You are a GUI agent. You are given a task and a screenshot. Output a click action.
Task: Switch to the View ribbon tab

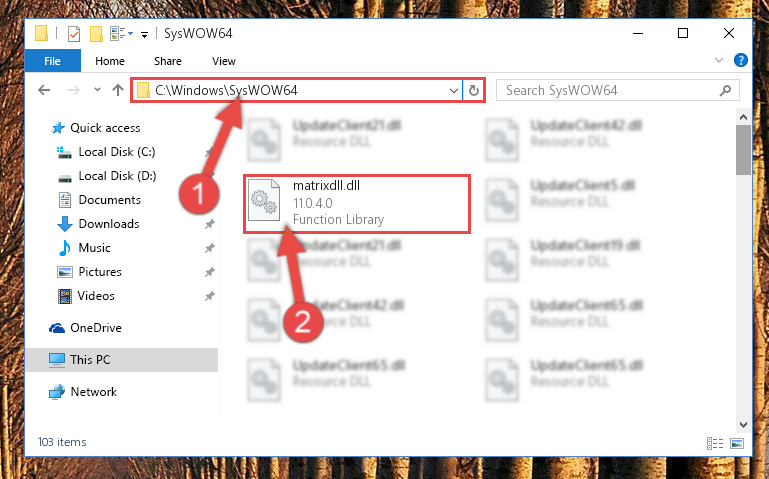pyautogui.click(x=224, y=61)
